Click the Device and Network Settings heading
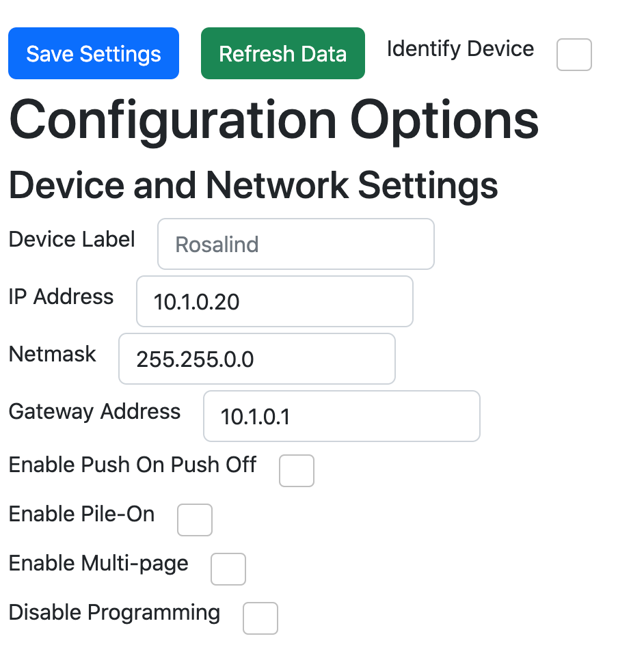 [253, 184]
